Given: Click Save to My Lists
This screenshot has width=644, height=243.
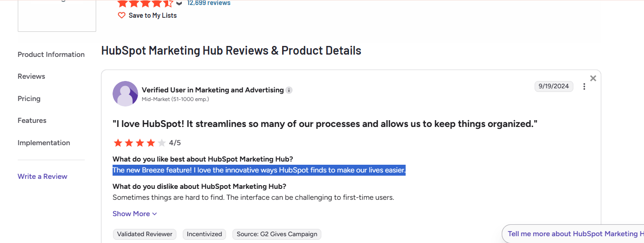Looking at the screenshot, I should pyautogui.click(x=153, y=15).
